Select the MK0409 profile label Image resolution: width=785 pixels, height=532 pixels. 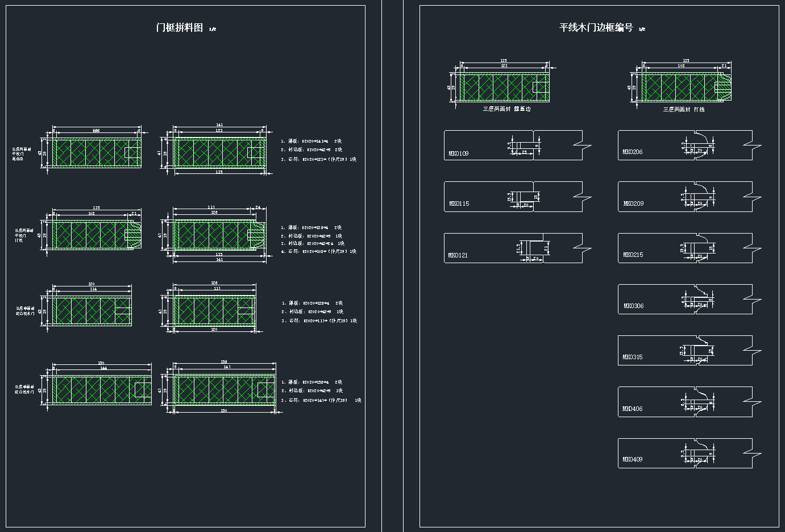click(x=632, y=459)
